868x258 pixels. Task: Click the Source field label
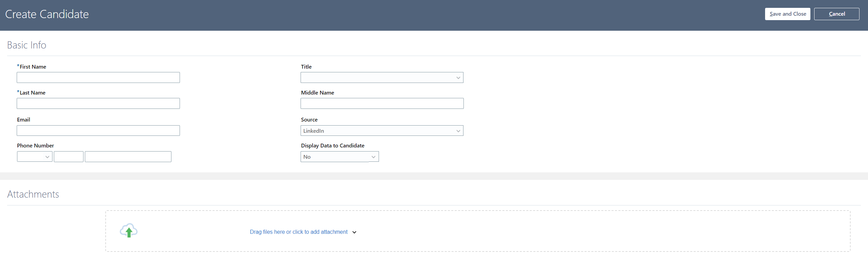coord(309,120)
